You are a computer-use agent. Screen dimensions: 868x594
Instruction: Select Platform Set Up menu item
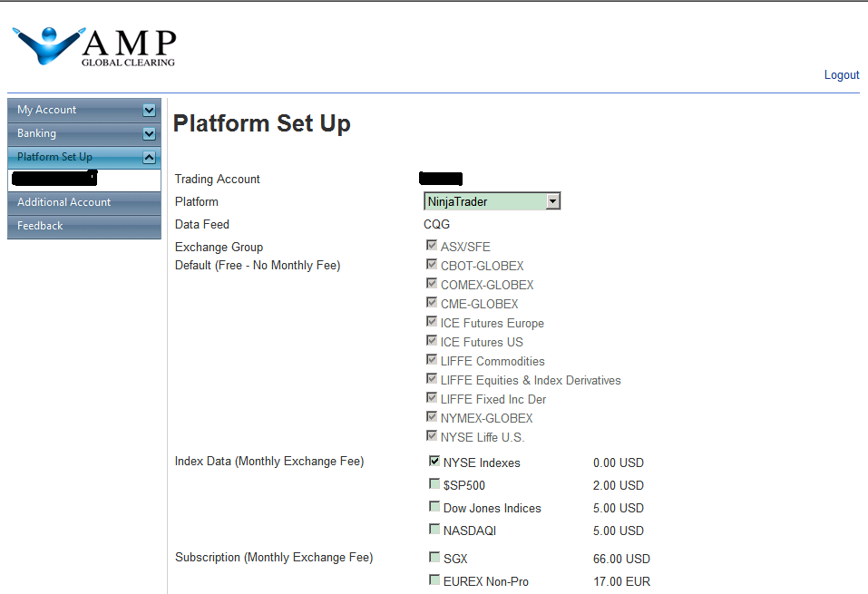coord(84,157)
